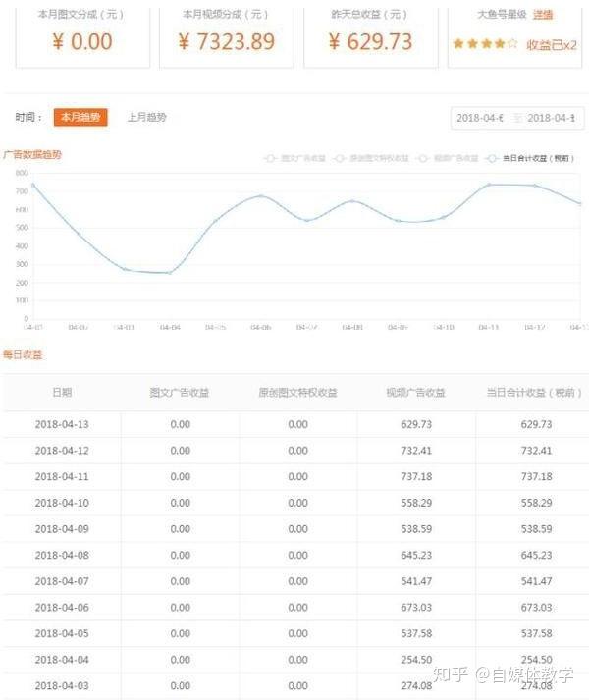
Task: Click the end date field of the range
Action: (551, 118)
